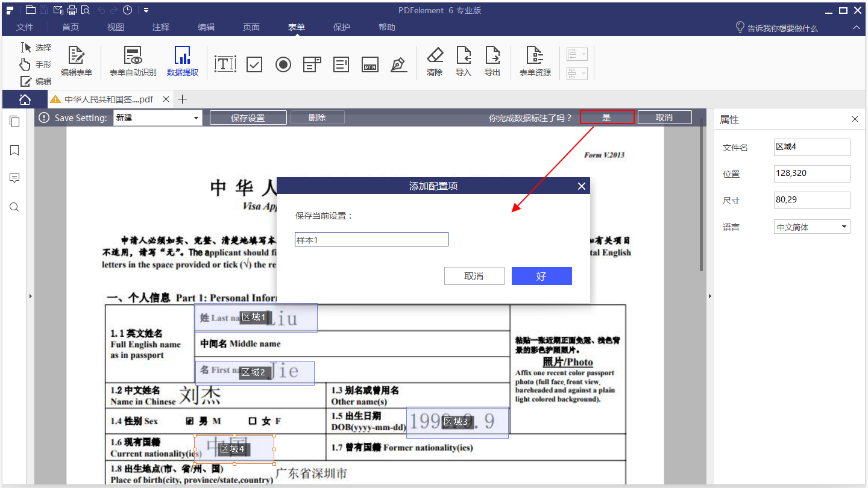Viewport: 868px width, 488px height.
Task: Open print preview from the quick toolbar
Action: pos(85,10)
